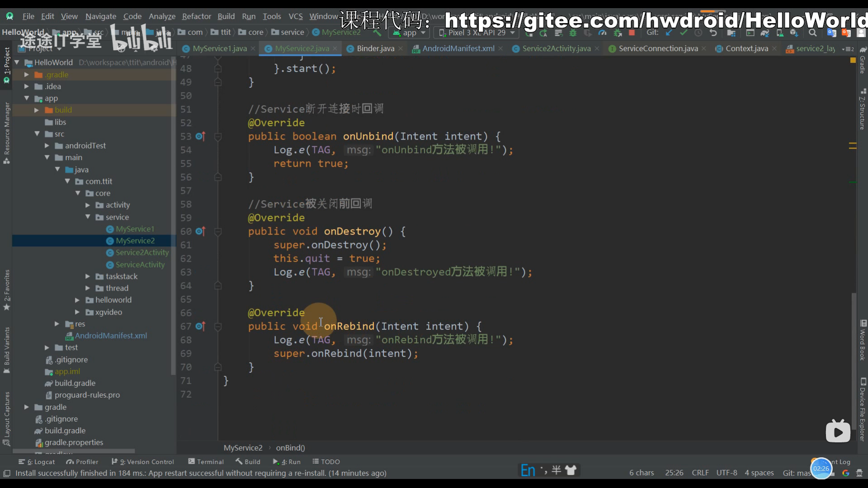Image resolution: width=868 pixels, height=488 pixels.
Task: Click the Make Project hammer icon
Action: [x=377, y=33]
